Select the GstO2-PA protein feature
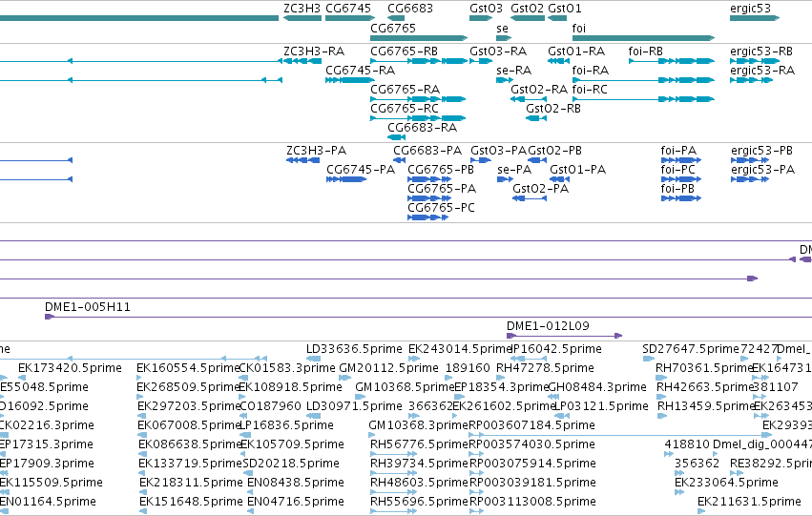This screenshot has height=516, width=812. point(530,198)
